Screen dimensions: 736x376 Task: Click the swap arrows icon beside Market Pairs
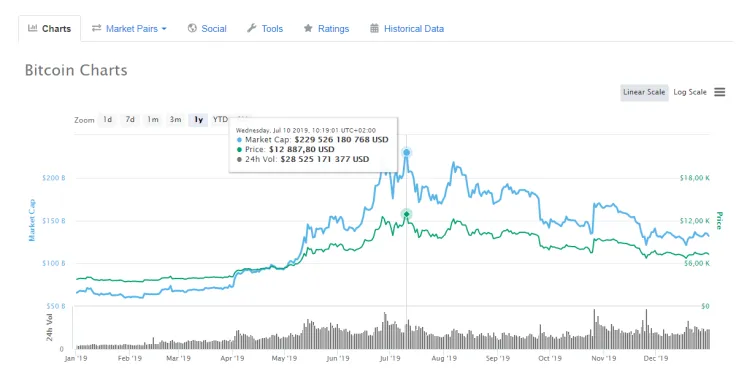(96, 28)
